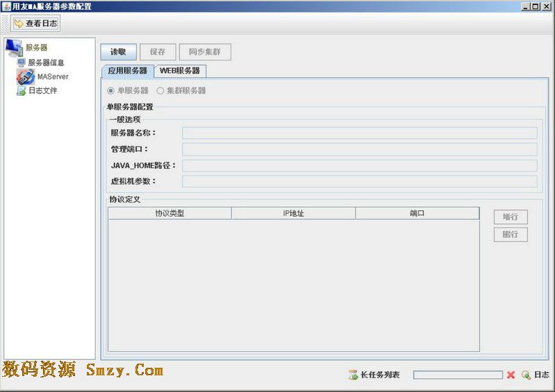
Task: Click 协议类型 column header
Action: tap(169, 213)
